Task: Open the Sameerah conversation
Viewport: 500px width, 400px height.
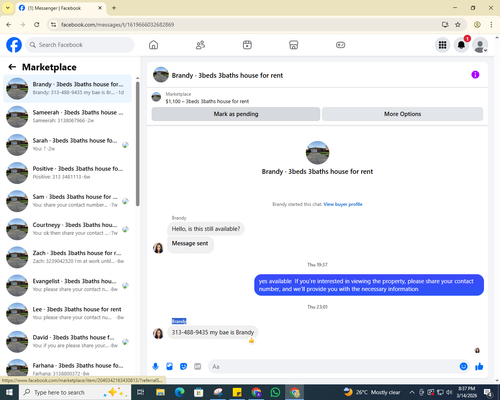Action: [67, 117]
